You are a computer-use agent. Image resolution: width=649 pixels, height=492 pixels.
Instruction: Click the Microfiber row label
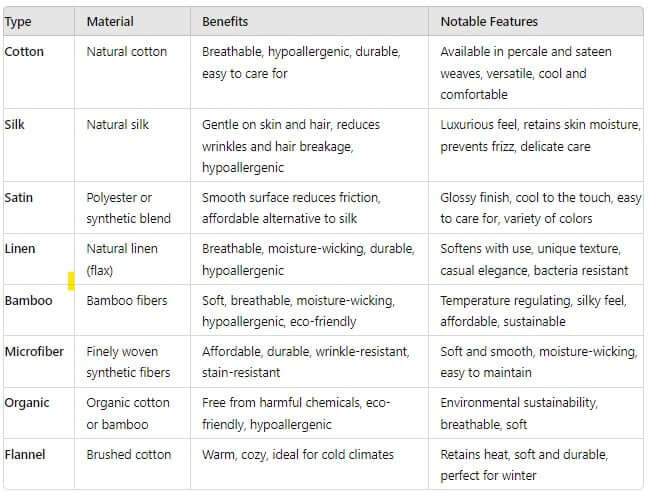(x=34, y=351)
